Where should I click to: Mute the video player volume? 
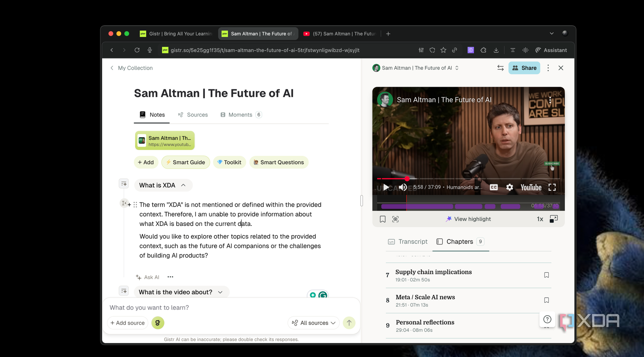point(402,187)
